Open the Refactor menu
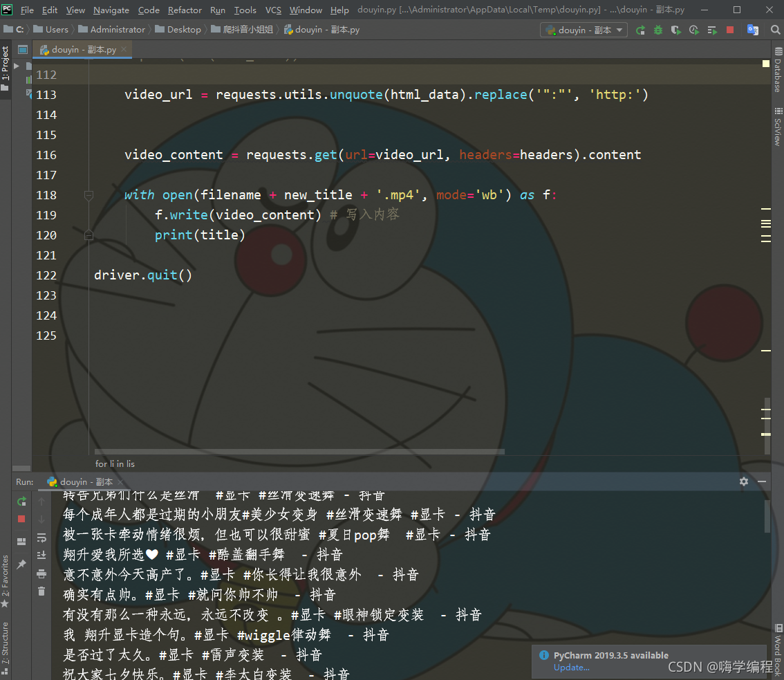The image size is (784, 680). [185, 10]
